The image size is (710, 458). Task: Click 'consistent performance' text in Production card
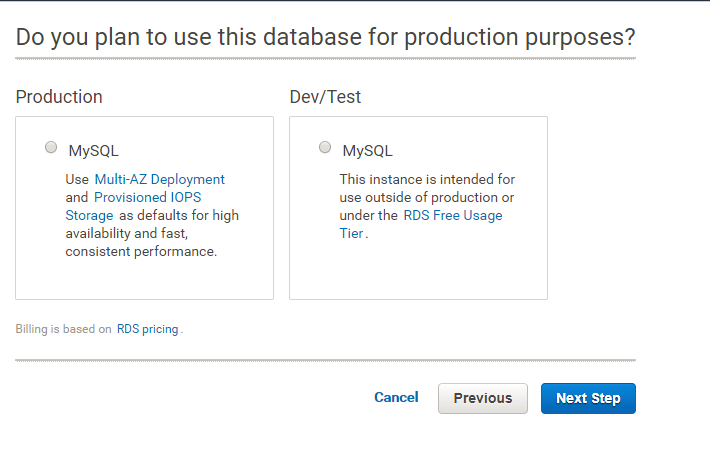click(x=141, y=252)
